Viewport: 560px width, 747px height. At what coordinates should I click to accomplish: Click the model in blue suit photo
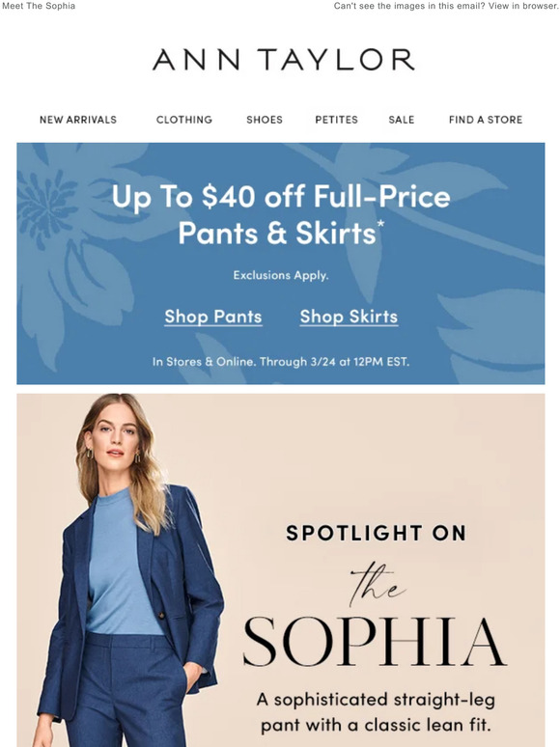click(128, 570)
